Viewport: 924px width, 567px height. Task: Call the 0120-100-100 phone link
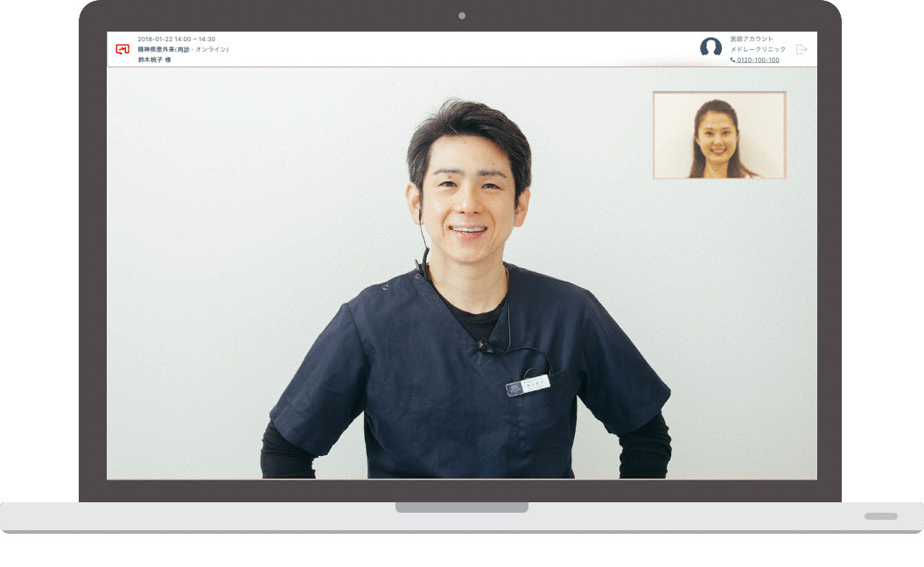pyautogui.click(x=758, y=60)
